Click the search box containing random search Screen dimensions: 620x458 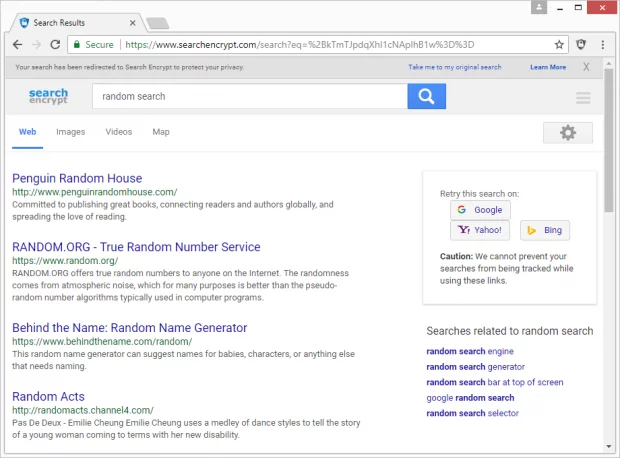(x=250, y=96)
